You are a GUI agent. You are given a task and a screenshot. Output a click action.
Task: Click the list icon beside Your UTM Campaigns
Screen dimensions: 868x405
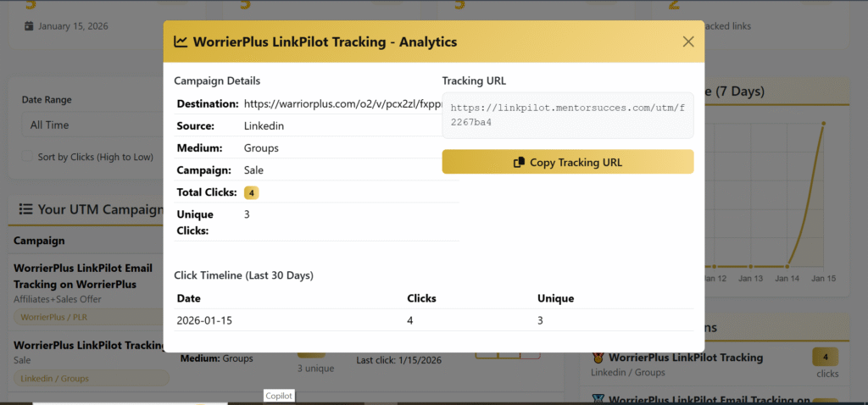point(26,209)
